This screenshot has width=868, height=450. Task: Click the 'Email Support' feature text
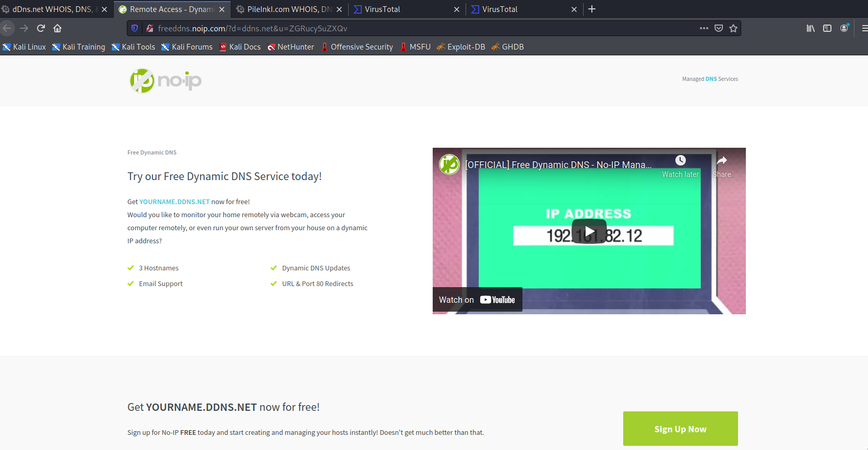pos(161,283)
